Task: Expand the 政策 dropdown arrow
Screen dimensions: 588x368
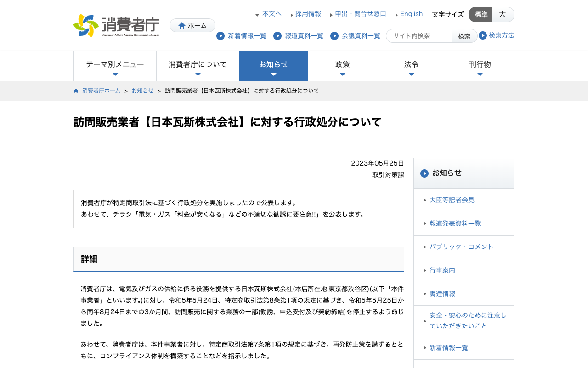Action: [343, 75]
